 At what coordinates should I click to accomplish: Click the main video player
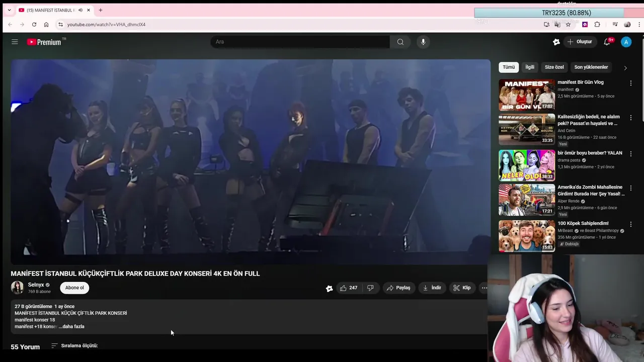[251, 162]
